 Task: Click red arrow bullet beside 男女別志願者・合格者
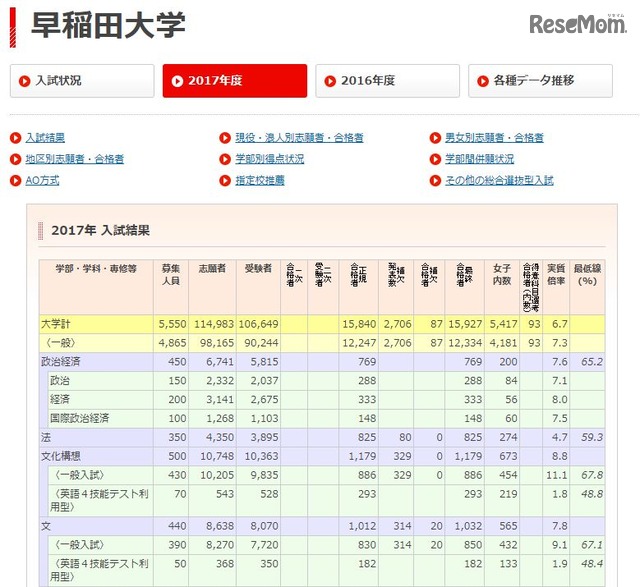tap(435, 138)
